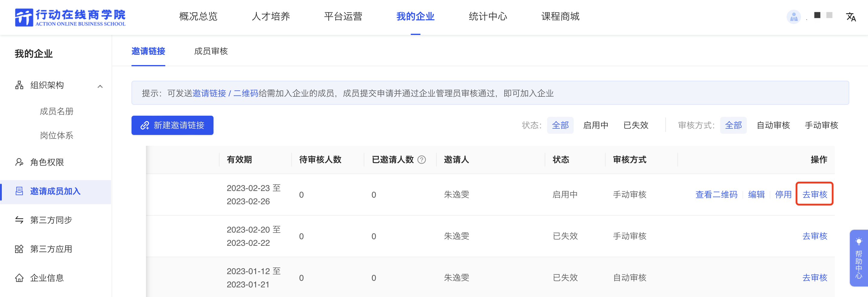Filter status by 全部
868x297 pixels.
pyautogui.click(x=560, y=125)
